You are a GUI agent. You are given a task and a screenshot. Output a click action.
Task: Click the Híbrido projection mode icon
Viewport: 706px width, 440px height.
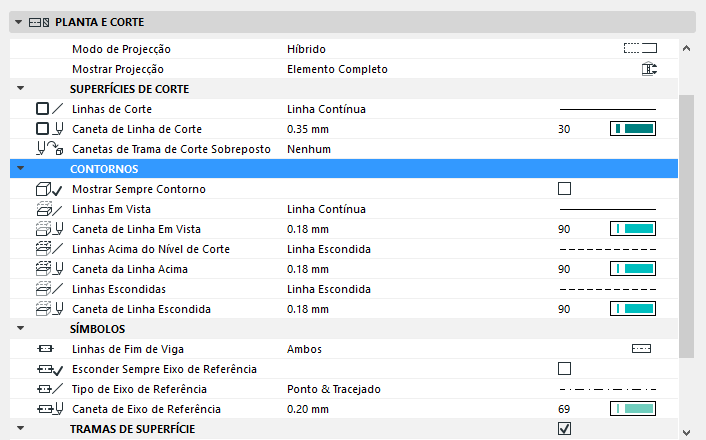pyautogui.click(x=639, y=48)
